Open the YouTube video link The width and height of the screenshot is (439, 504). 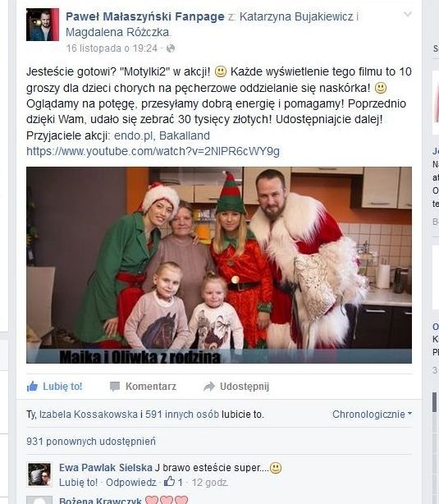153,151
